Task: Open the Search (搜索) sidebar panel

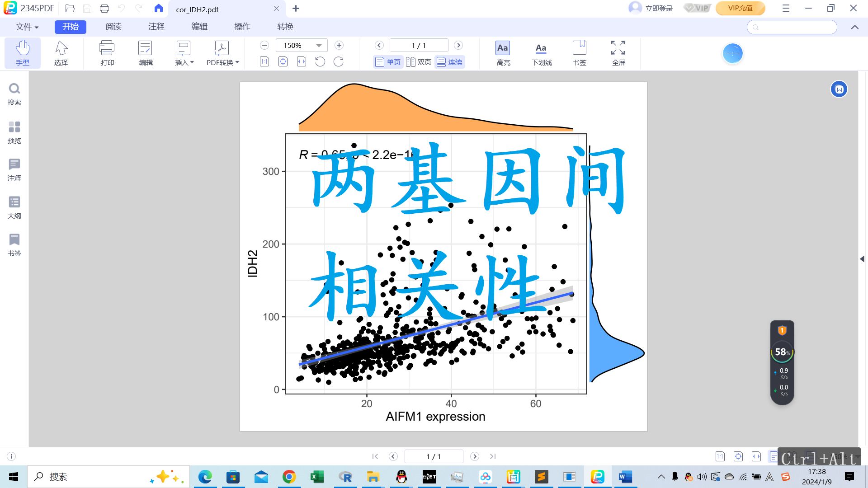Action: 14,94
